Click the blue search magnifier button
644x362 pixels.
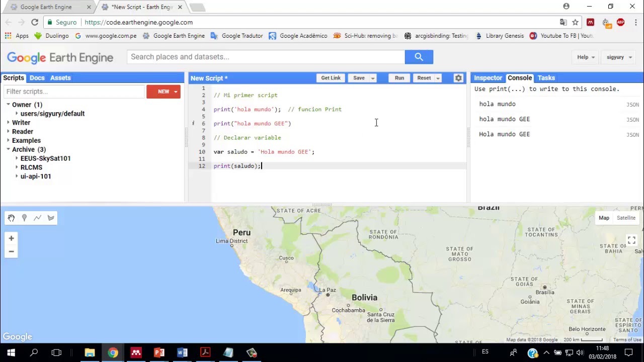click(419, 57)
